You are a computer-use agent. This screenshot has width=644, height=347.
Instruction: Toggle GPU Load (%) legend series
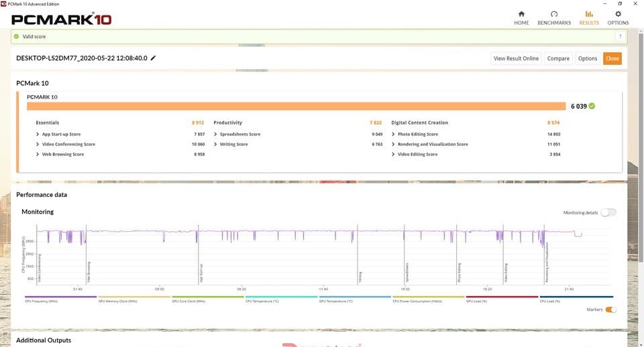pos(502,299)
